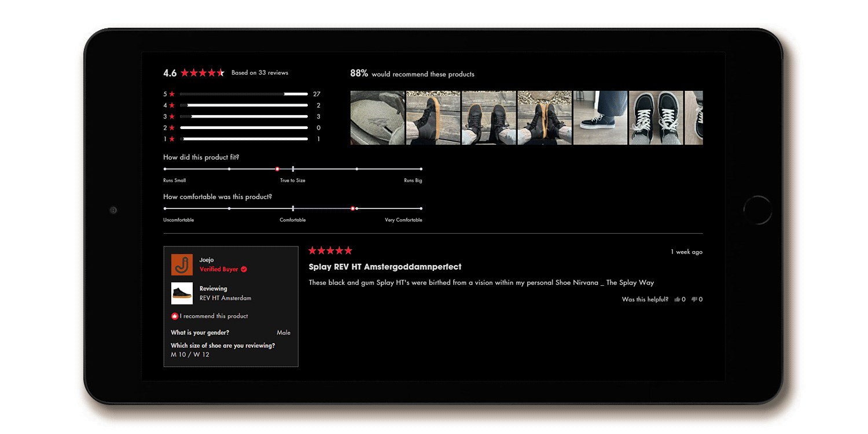Open photo of sneaker with dark trousers
868x434 pixels.
pos(600,117)
